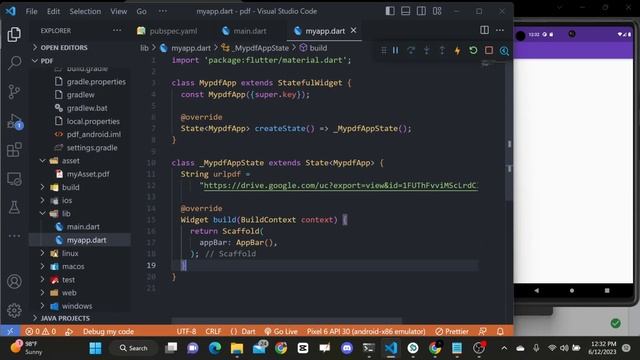Show more menu bar items

pos(163,11)
